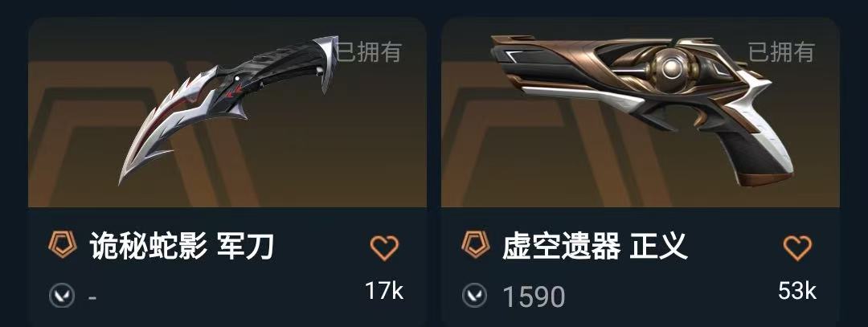This screenshot has height=327, width=868.
Task: Click the tier badge icon beside 诡秘蛇影 军刀
Action: [x=62, y=246]
